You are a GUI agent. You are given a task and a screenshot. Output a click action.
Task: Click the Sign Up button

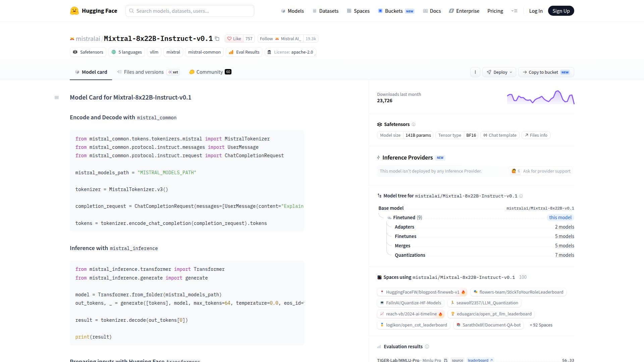tap(561, 11)
